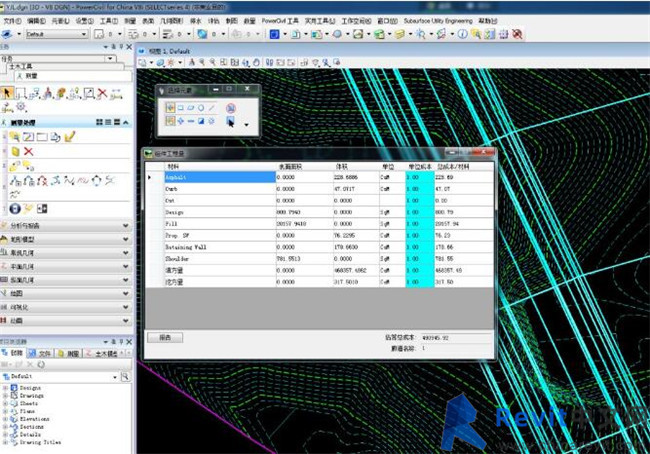
Task: Switch task panel to icon grid layout
Action: point(99,122)
